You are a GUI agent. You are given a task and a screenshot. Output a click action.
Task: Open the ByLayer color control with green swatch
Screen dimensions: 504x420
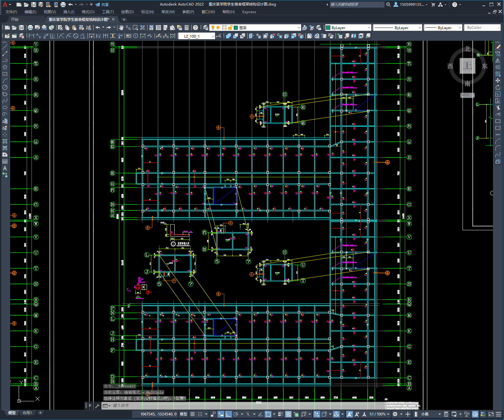tap(348, 28)
